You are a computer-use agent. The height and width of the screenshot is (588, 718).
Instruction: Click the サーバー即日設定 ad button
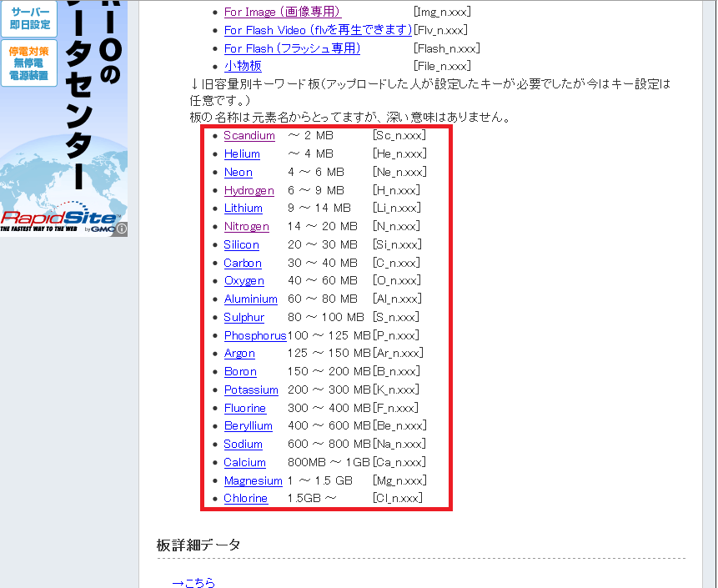(28, 17)
